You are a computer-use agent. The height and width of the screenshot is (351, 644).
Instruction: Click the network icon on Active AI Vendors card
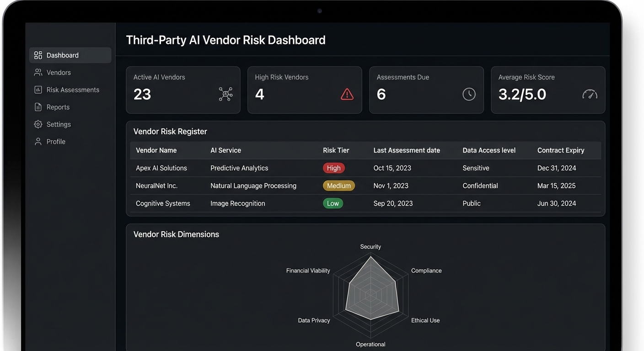coord(225,94)
